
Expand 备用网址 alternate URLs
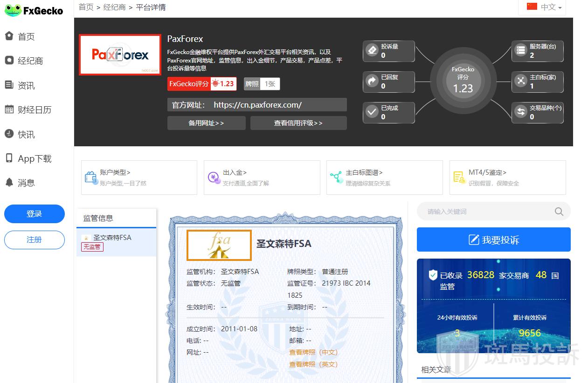pyautogui.click(x=206, y=123)
